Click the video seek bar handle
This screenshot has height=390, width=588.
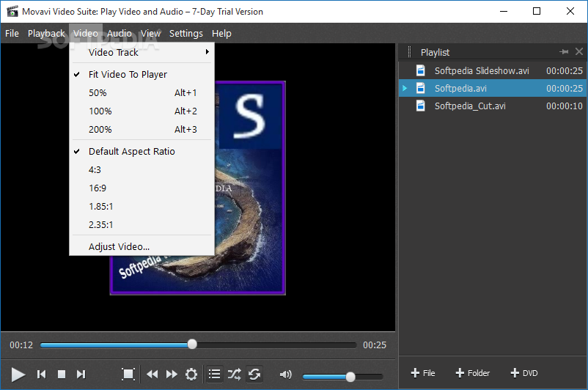pos(192,344)
